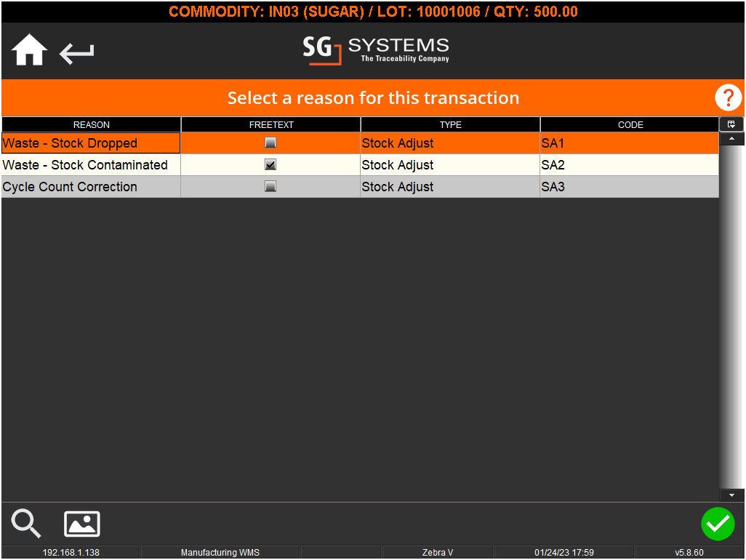Click the TYPE column header
The width and height of the screenshot is (746, 560).
point(450,124)
